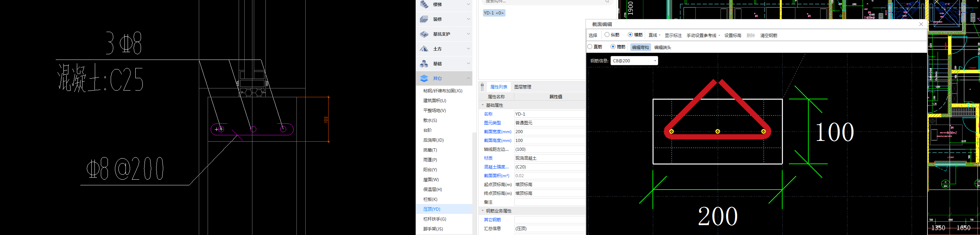Click the 混凝土强度 value (C20)
Viewport: 980px width, 235px height.
pyautogui.click(x=549, y=167)
